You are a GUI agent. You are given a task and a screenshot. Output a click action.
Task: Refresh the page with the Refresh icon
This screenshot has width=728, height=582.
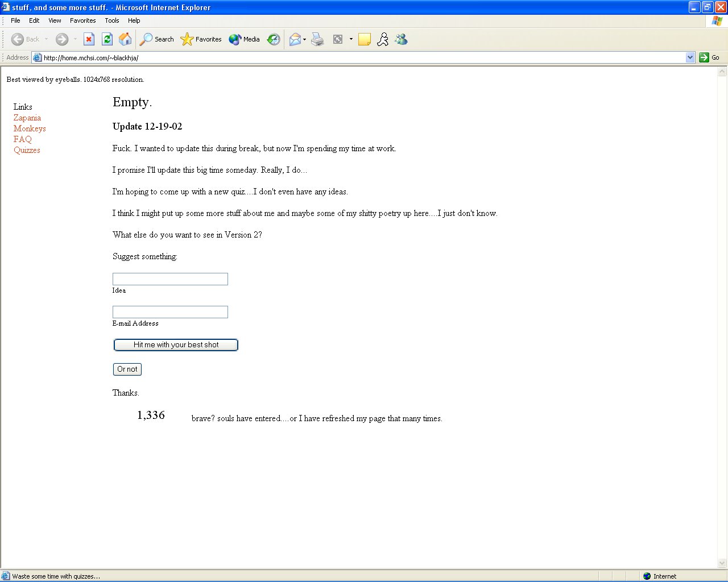click(107, 39)
